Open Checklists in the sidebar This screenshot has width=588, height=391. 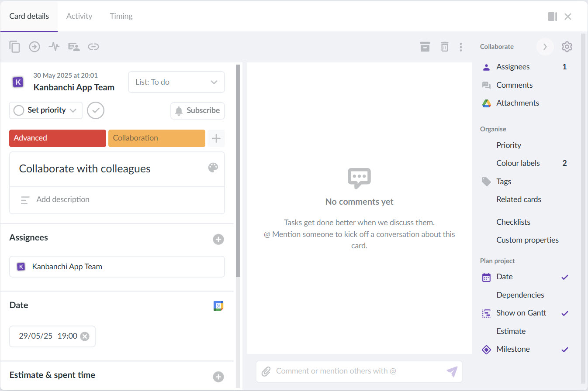[513, 222]
